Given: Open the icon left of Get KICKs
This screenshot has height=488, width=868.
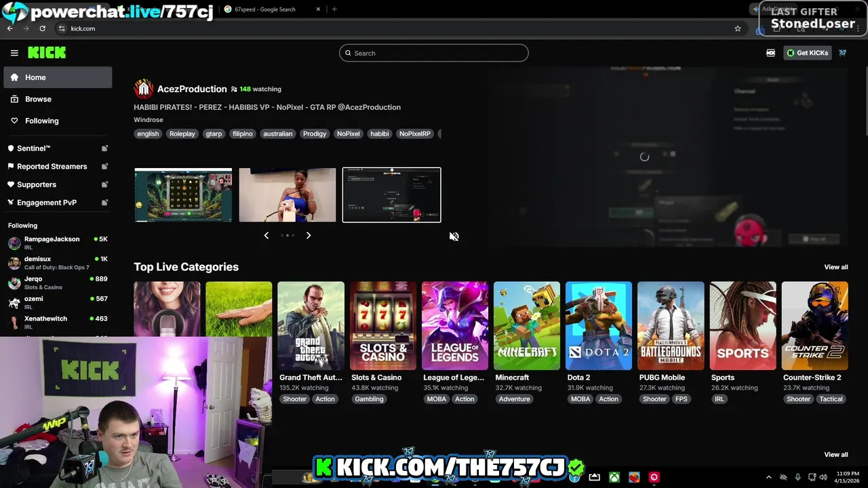Looking at the screenshot, I should point(770,53).
